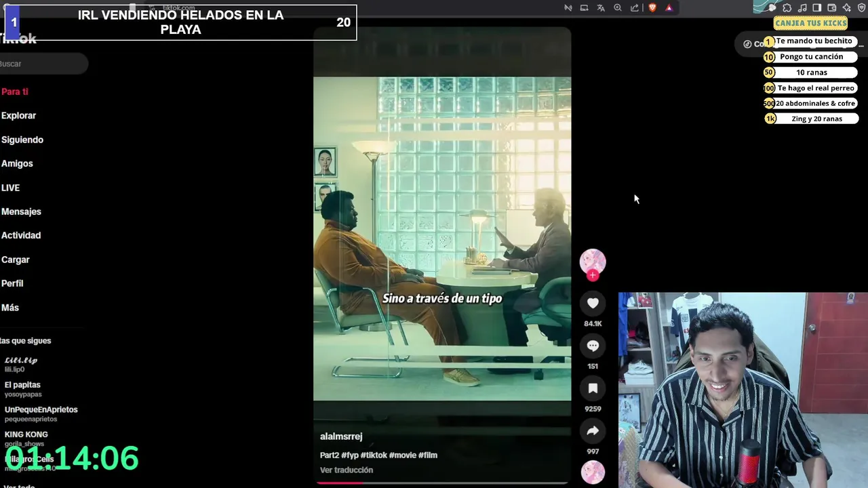
Task: Select the Para ti feed
Action: 15,91
